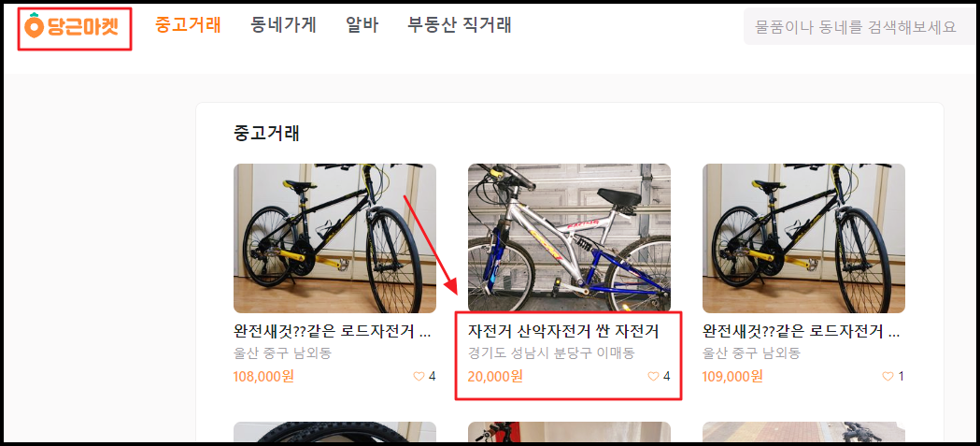Open partially visible tire thumbnail in second row
Image resolution: width=980 pixels, height=446 pixels.
[335, 432]
